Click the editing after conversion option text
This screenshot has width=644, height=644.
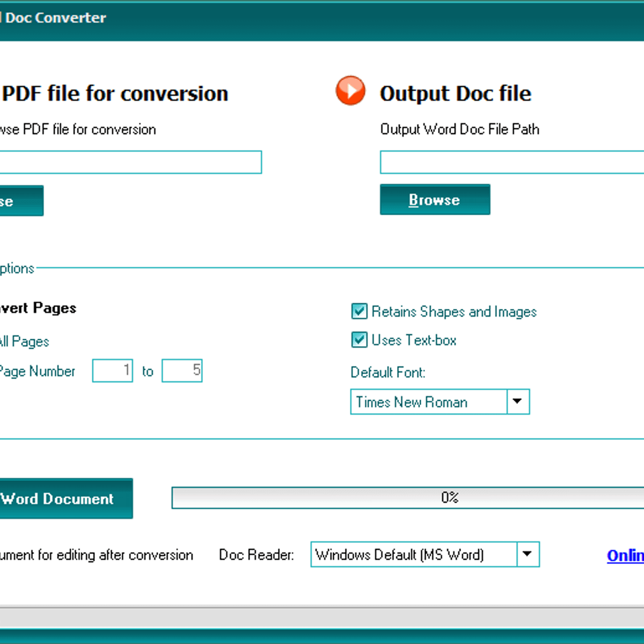tap(97, 555)
